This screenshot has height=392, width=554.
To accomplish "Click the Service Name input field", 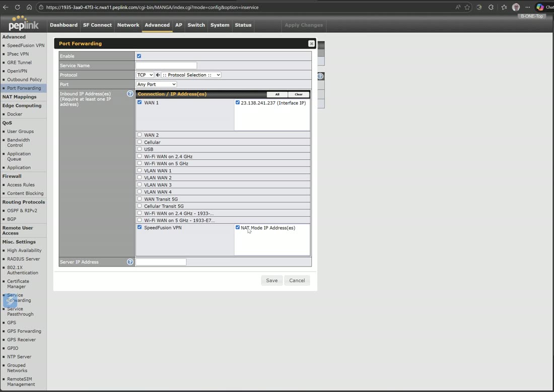I will (166, 66).
